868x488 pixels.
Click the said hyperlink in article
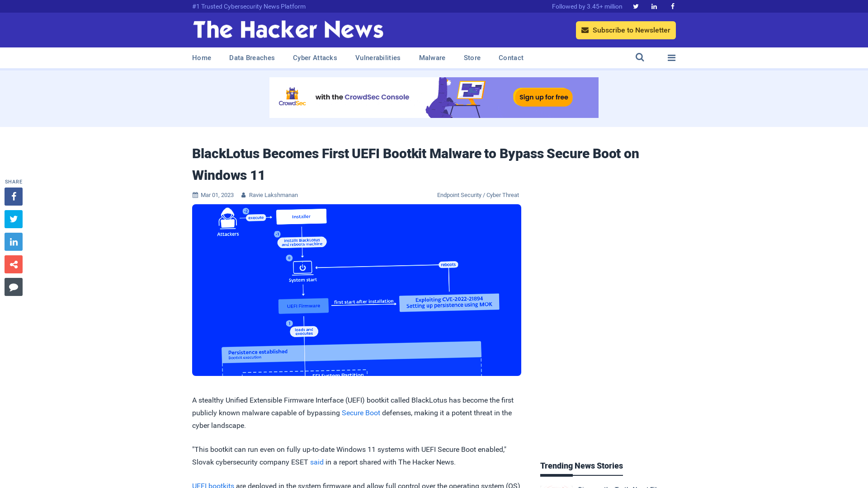click(316, 462)
